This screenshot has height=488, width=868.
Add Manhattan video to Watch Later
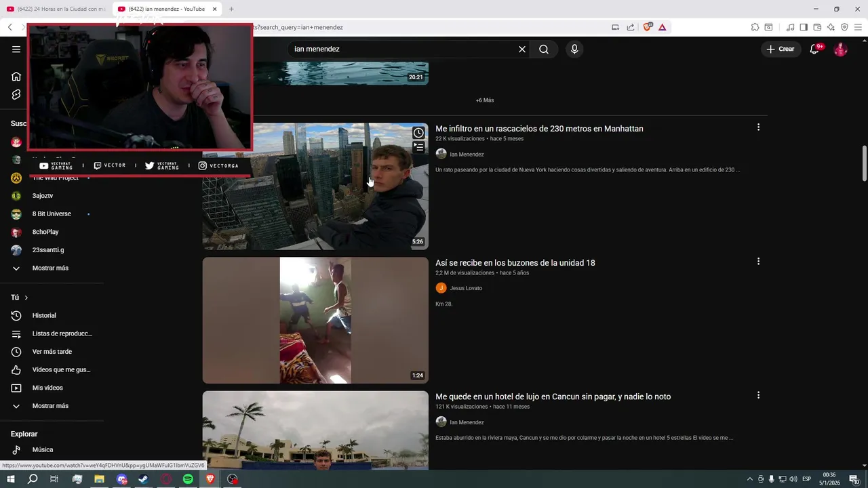click(x=418, y=133)
